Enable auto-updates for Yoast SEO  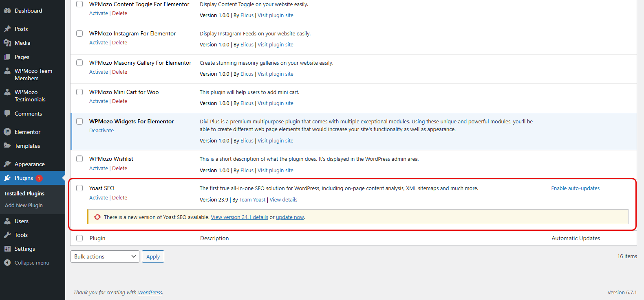575,188
